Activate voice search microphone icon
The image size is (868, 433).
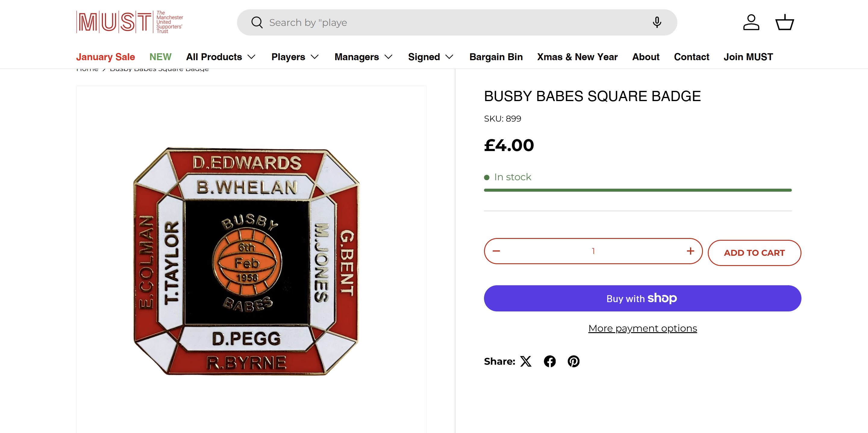(x=657, y=23)
